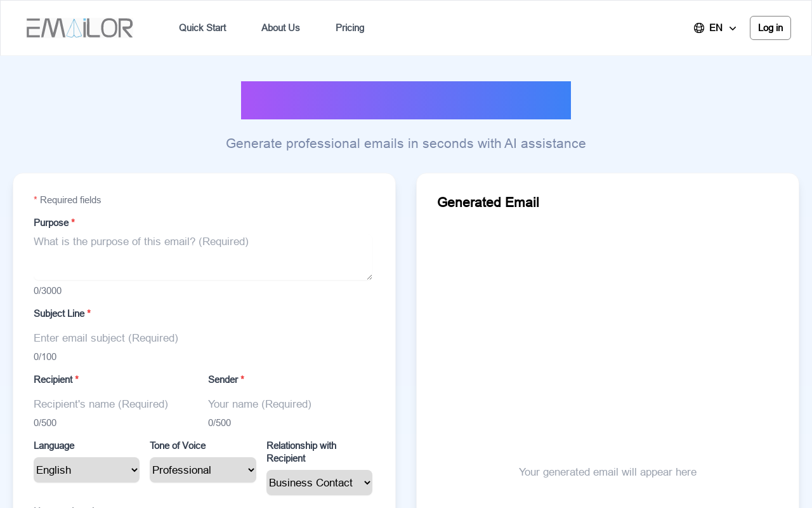Open the About Us page
The height and width of the screenshot is (508, 812).
click(280, 28)
